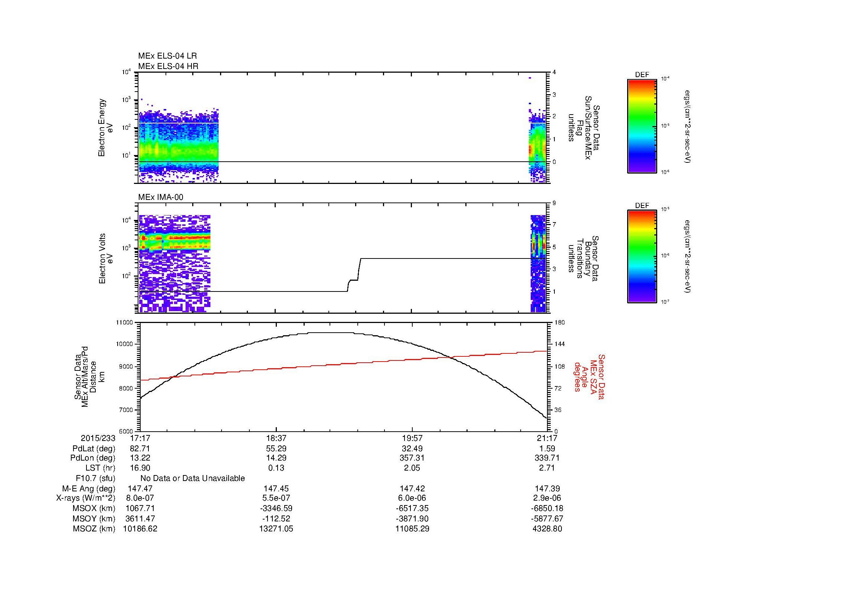868x613 pixels.
Task: Click the date label '2015/233'
Action: click(x=98, y=438)
